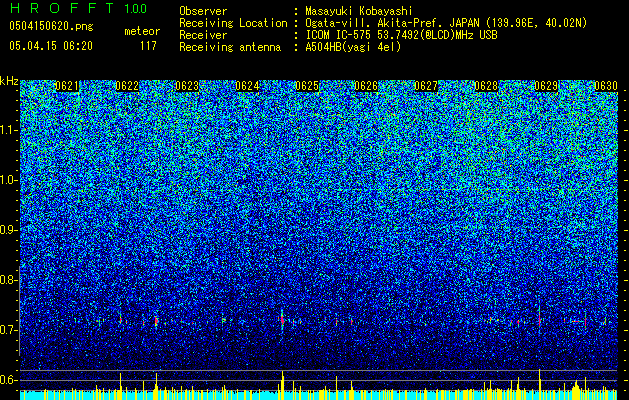
Task: Click the meteor count value 117
Action: point(148,46)
